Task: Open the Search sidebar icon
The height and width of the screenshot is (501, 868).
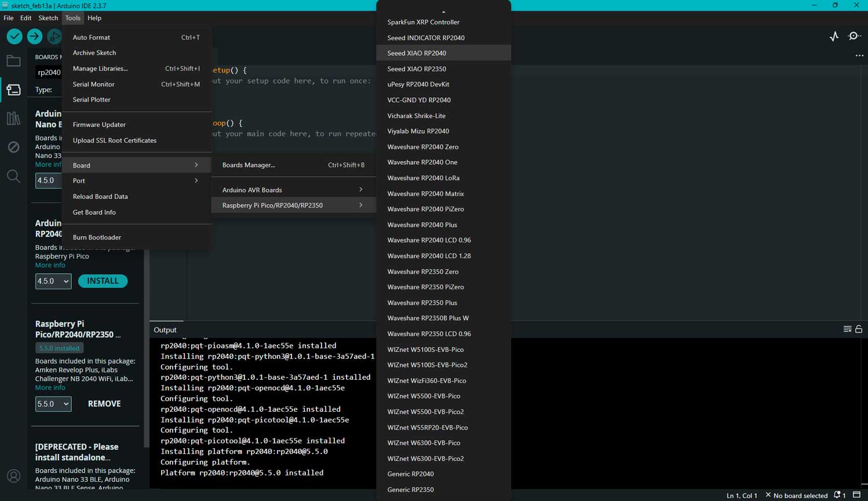Action: click(x=13, y=176)
